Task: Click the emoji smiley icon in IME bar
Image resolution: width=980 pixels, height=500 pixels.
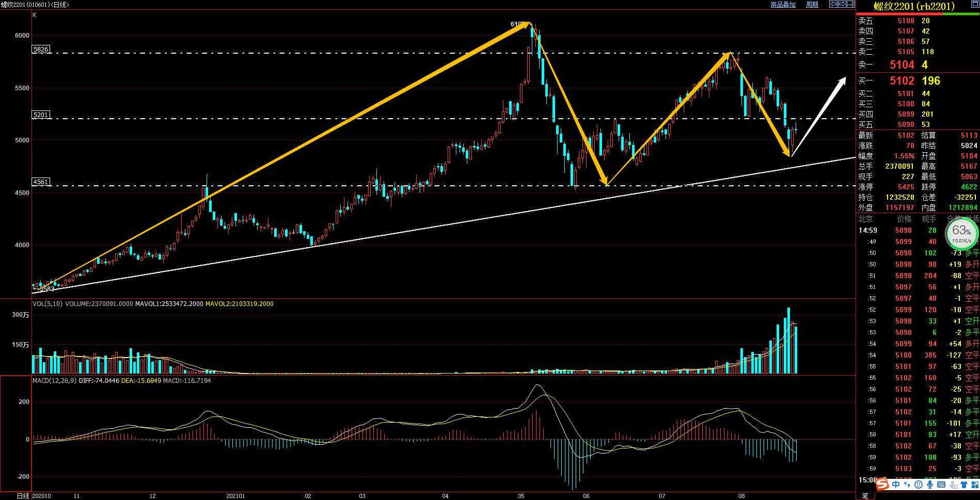Action: point(919,485)
